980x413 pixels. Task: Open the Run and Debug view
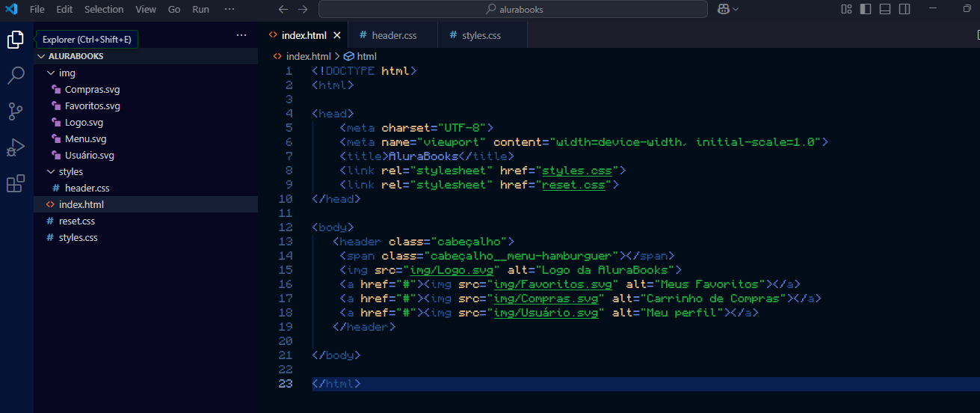(16, 147)
